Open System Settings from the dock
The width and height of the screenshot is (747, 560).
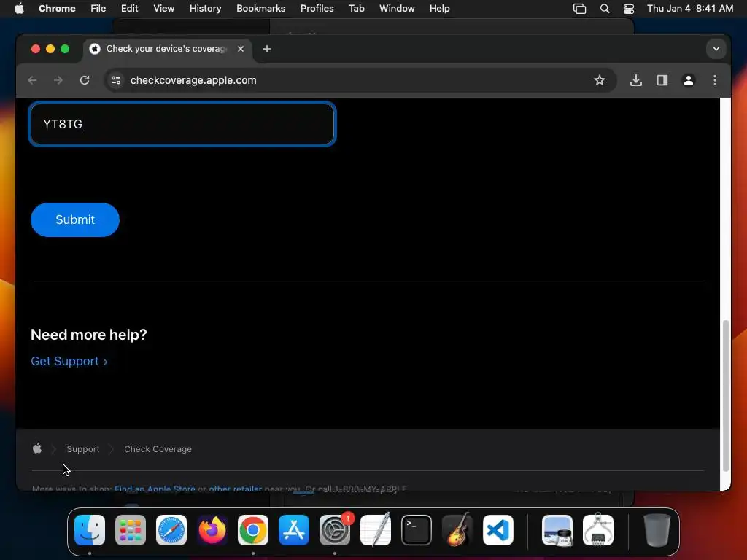pos(335,529)
